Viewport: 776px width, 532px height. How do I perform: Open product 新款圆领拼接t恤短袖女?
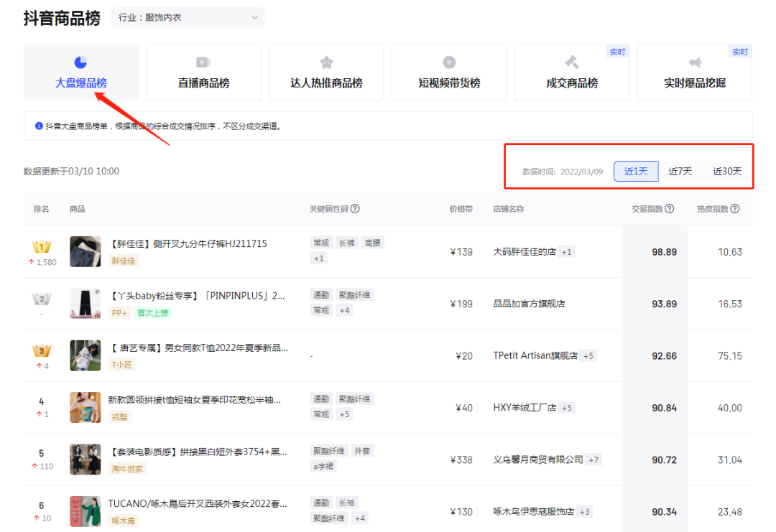[195, 399]
